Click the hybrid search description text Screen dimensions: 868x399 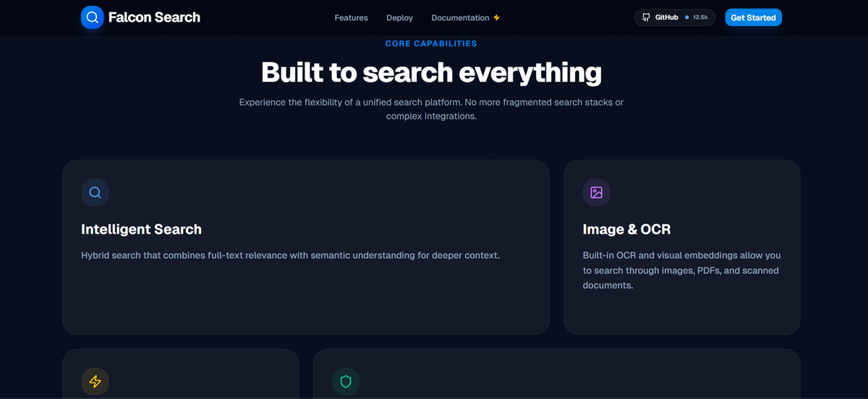coord(290,255)
